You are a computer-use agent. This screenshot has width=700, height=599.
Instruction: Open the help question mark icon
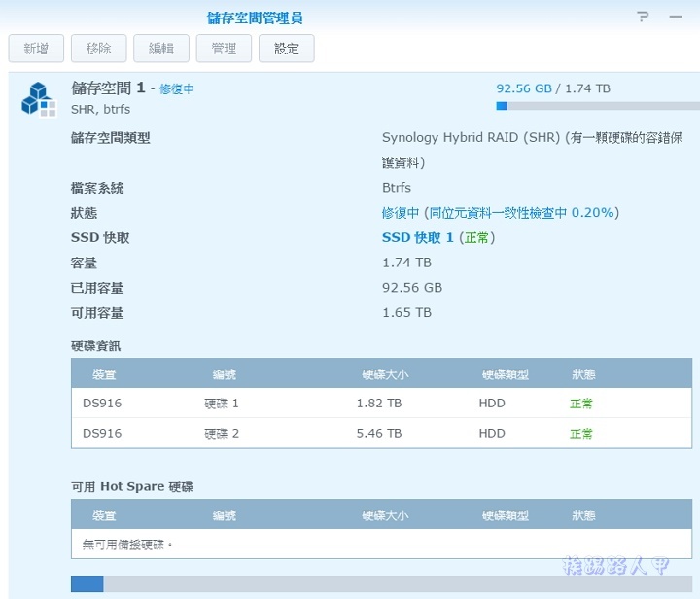pyautogui.click(x=643, y=18)
